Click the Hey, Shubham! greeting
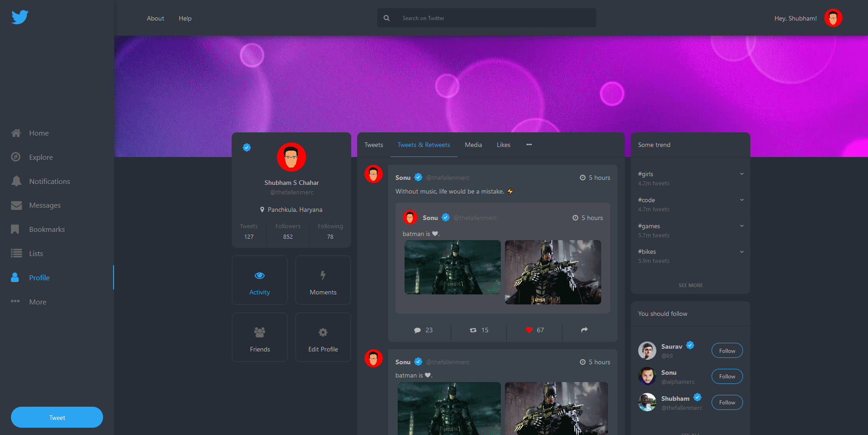Image resolution: width=868 pixels, height=435 pixels. click(795, 18)
